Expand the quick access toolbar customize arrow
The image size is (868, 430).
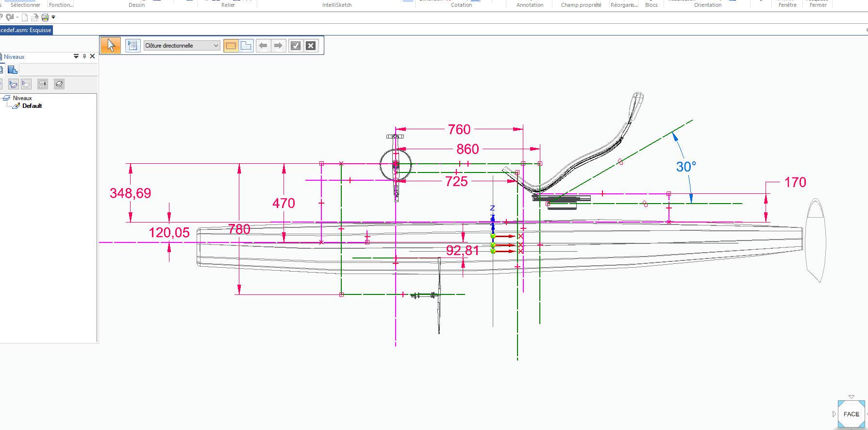53,17
